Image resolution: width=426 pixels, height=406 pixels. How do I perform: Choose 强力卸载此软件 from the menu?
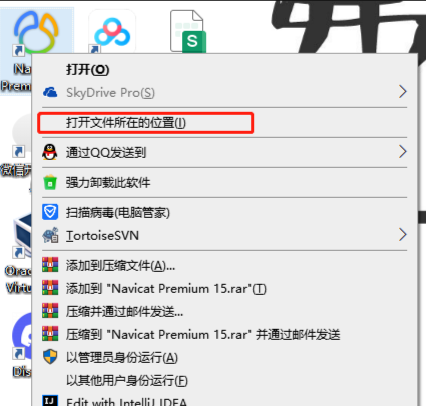[108, 182]
